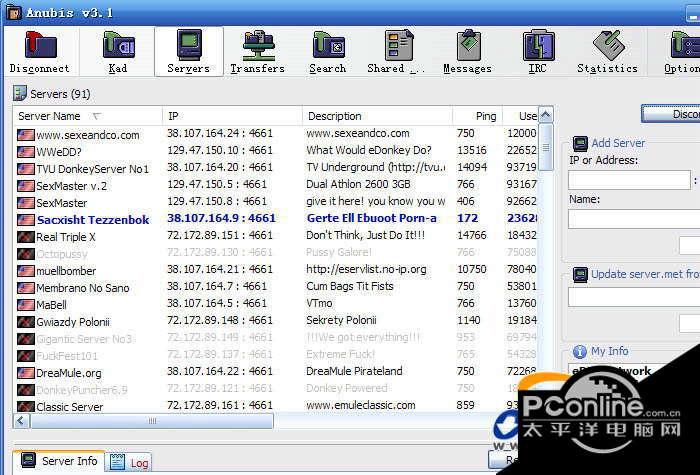Sort list by Description column header
This screenshot has height=475, width=700.
click(377, 116)
